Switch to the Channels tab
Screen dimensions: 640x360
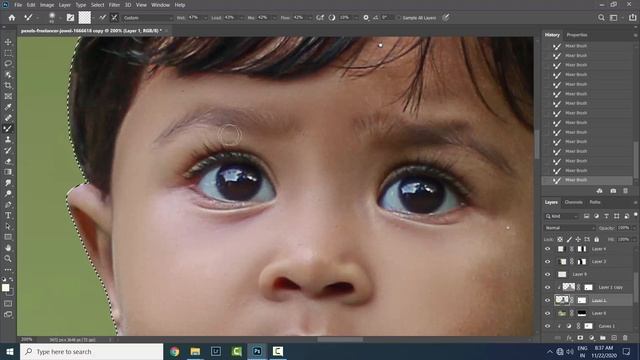point(573,202)
